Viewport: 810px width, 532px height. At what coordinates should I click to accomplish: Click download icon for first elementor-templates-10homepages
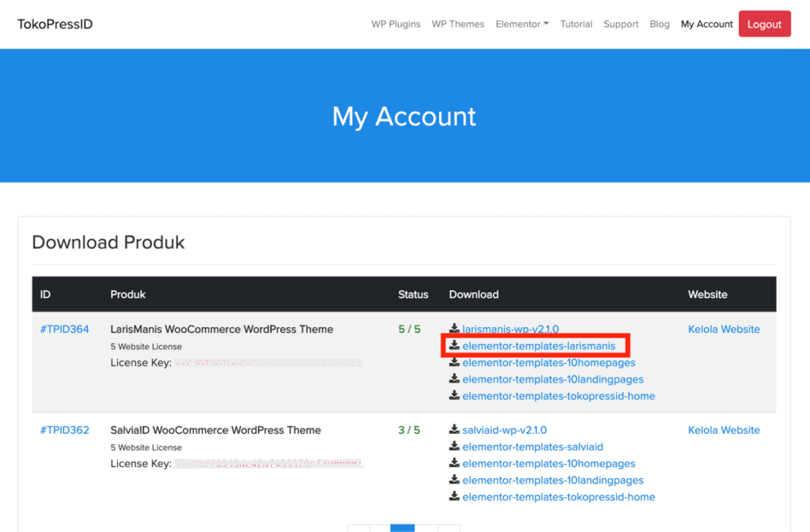(454, 363)
